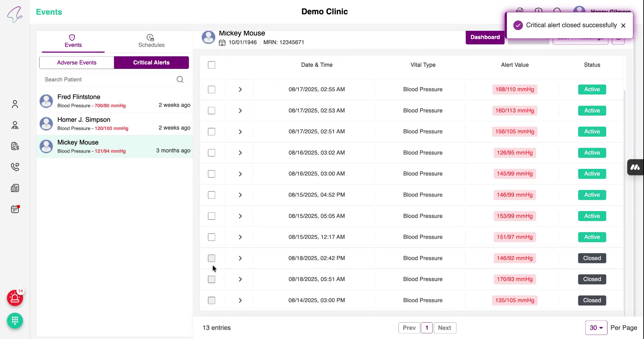Switch to the Schedules tab
This screenshot has height=339, width=644.
tap(151, 41)
